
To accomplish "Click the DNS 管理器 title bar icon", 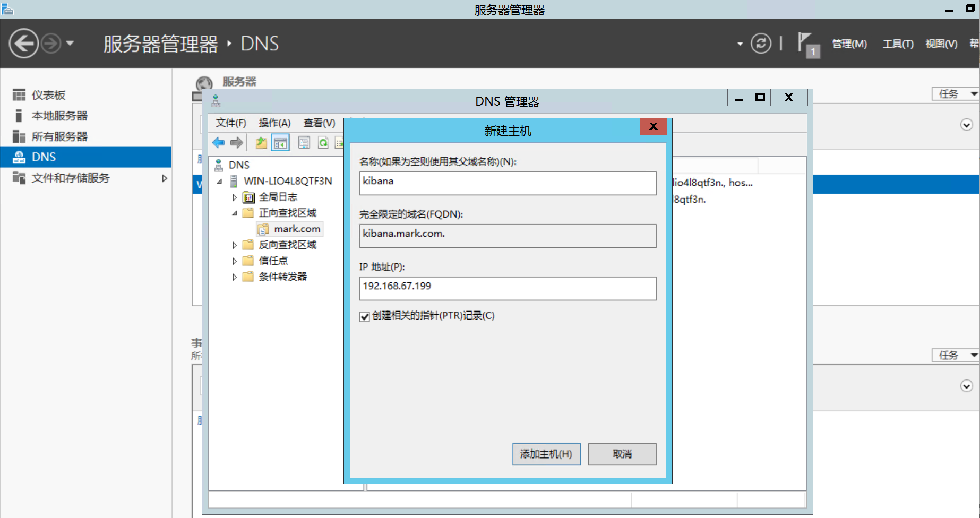I will pyautogui.click(x=216, y=101).
